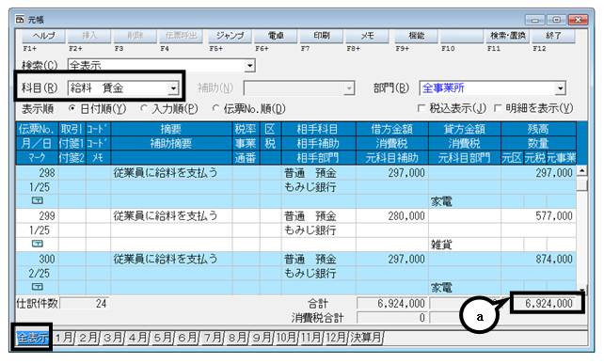The image size is (604, 364).
Task: Click the ledger vertical scrollbar up arrow
Action: coord(581,171)
